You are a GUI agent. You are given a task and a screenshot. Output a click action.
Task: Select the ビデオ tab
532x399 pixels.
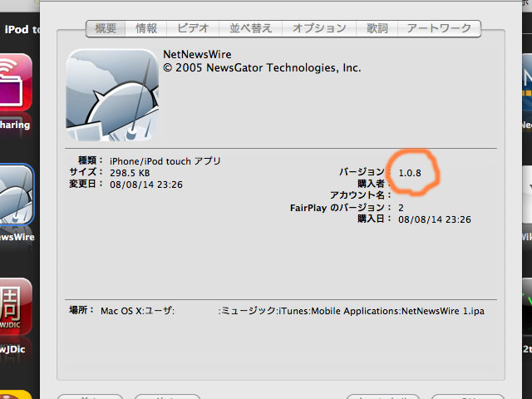click(193, 28)
